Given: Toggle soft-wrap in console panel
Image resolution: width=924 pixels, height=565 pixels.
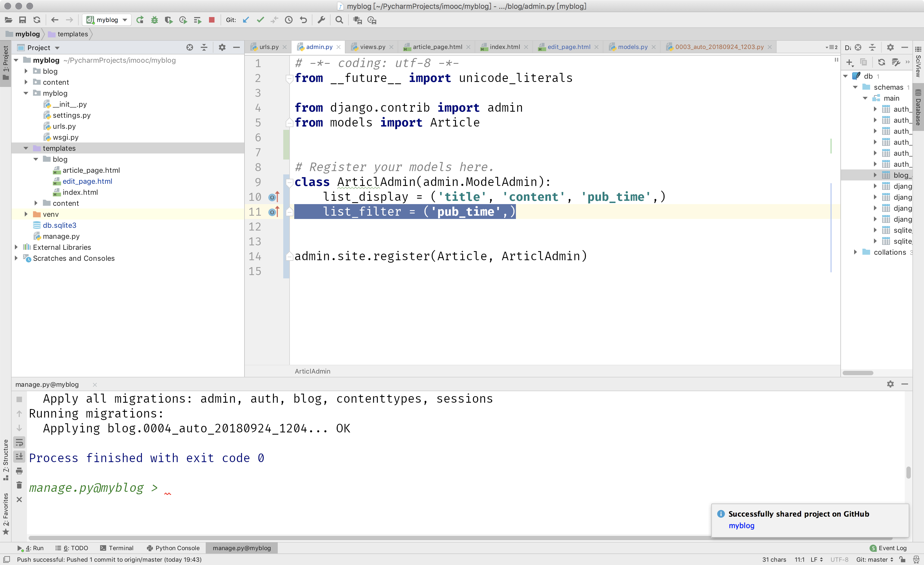Looking at the screenshot, I should point(20,442).
